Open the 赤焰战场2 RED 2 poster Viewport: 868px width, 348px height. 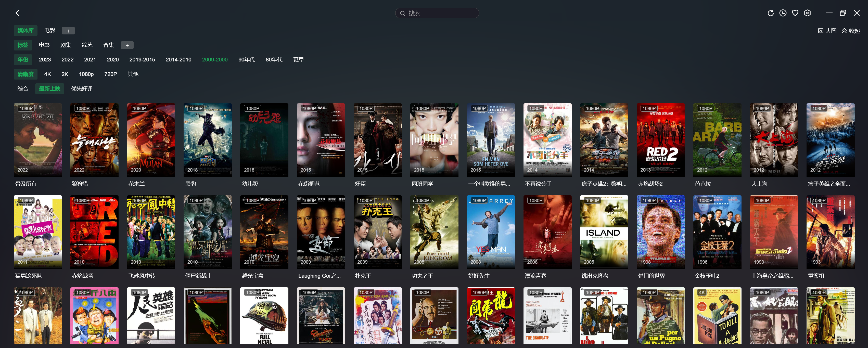pos(661,140)
